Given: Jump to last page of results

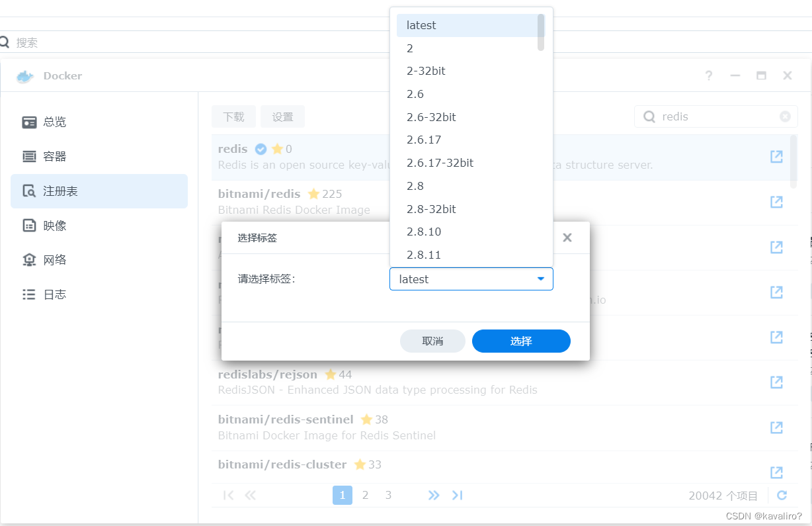Looking at the screenshot, I should tap(457, 495).
